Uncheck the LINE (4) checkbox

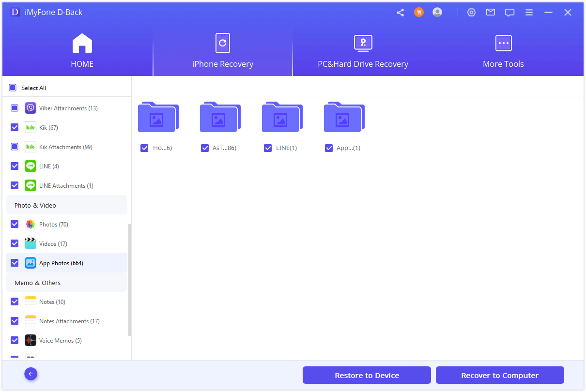tap(15, 166)
